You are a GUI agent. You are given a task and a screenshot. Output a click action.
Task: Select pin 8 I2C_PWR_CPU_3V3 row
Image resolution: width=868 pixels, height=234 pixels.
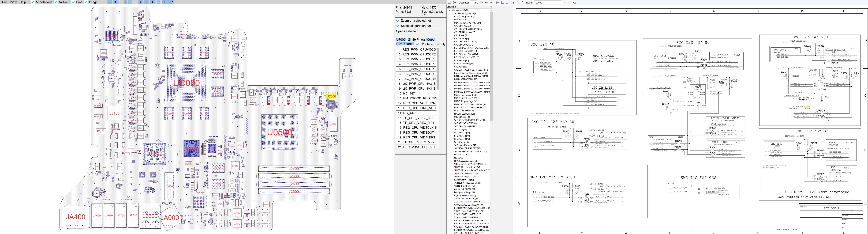[x=417, y=84]
